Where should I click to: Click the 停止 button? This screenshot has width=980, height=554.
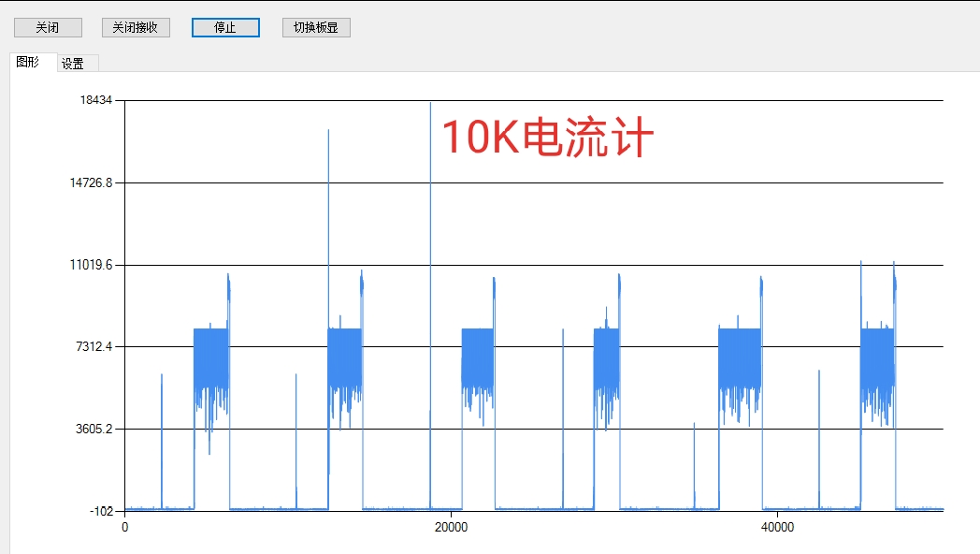tap(225, 27)
